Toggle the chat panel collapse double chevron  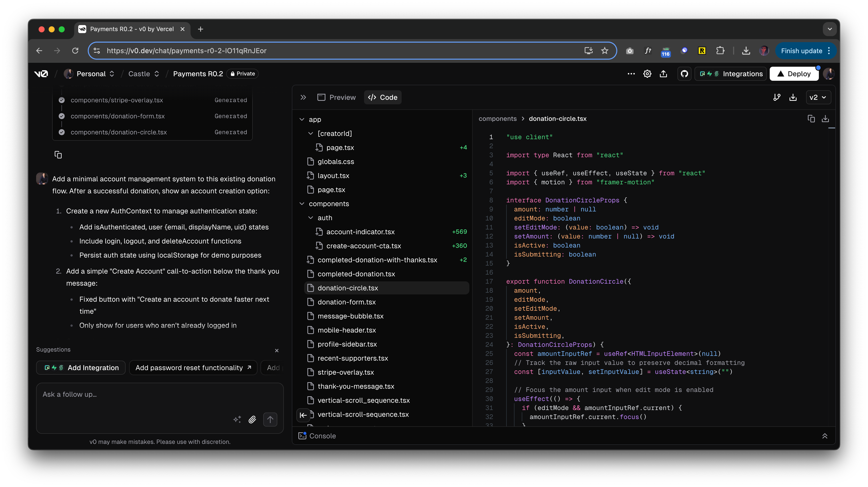click(303, 97)
